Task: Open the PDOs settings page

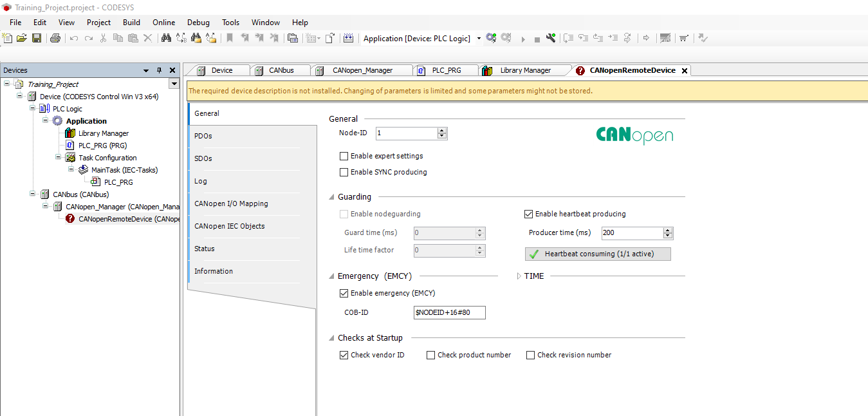Action: pos(203,136)
